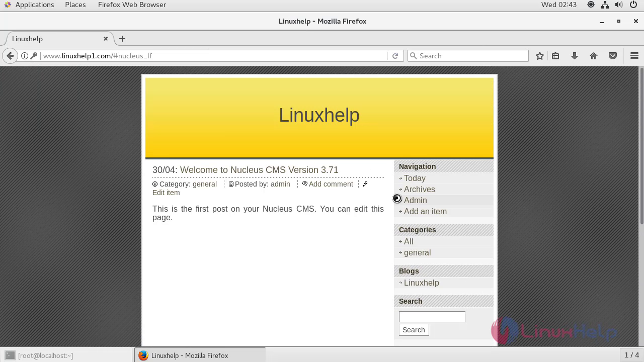Click the Blogs sidebar heading
The image size is (644, 362).
[x=409, y=271]
